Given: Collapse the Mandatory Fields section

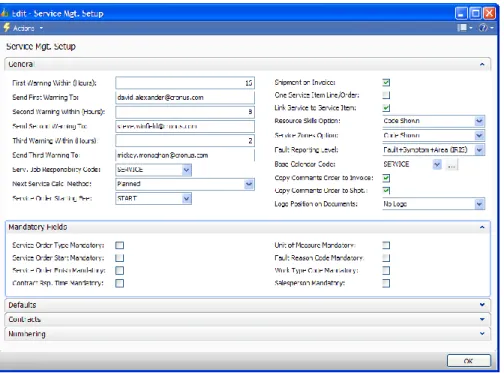Looking at the screenshot, I should (x=482, y=227).
